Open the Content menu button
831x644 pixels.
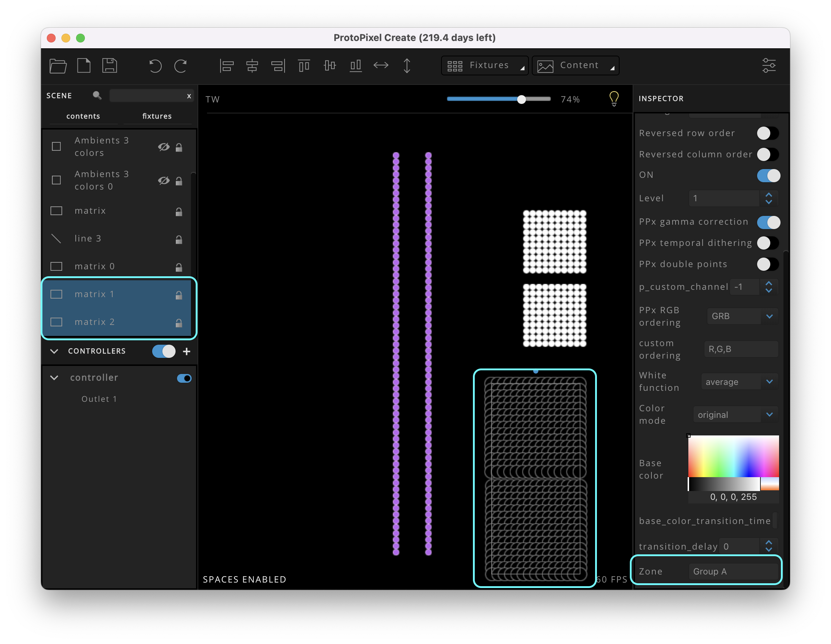click(575, 65)
